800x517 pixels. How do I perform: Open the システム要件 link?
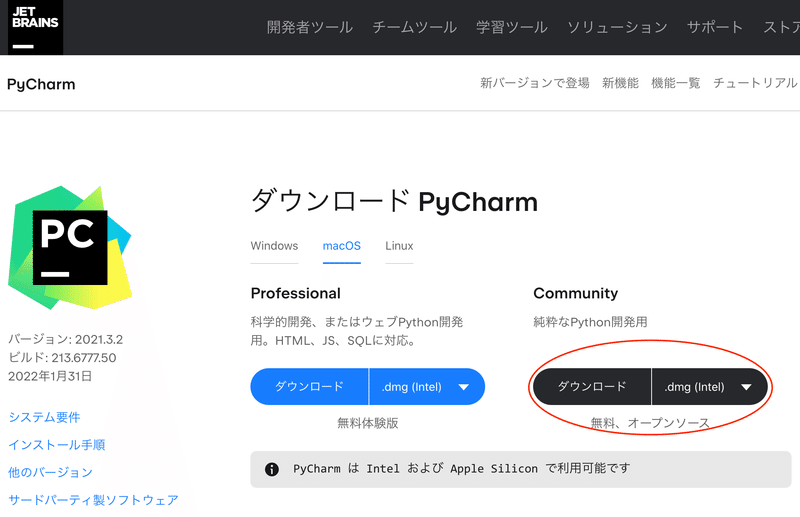[44, 417]
